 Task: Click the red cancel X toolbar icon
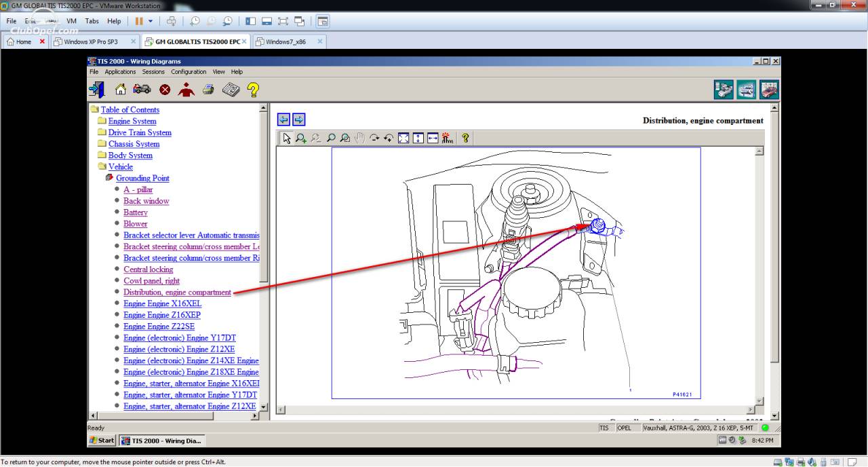click(x=165, y=90)
